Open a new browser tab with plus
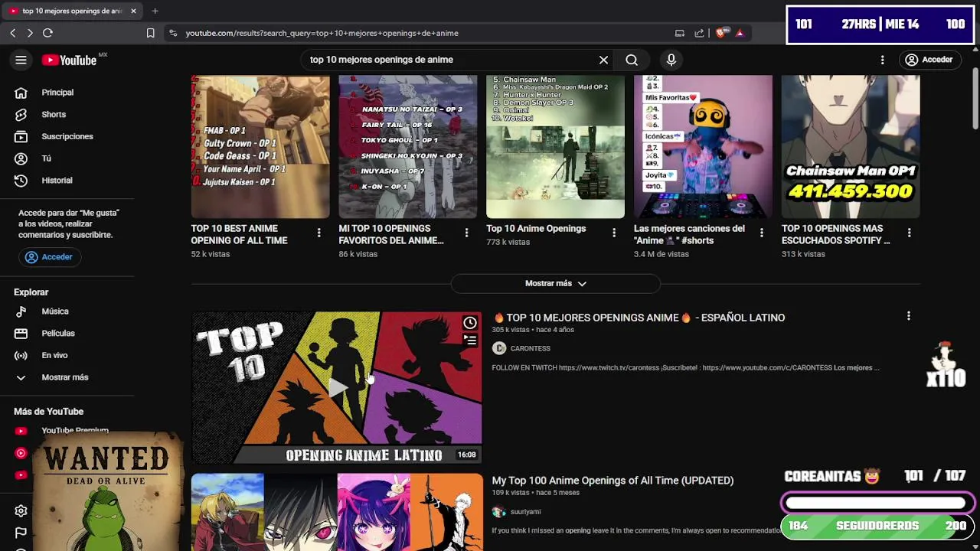This screenshot has height=551, width=980. pyautogui.click(x=155, y=11)
